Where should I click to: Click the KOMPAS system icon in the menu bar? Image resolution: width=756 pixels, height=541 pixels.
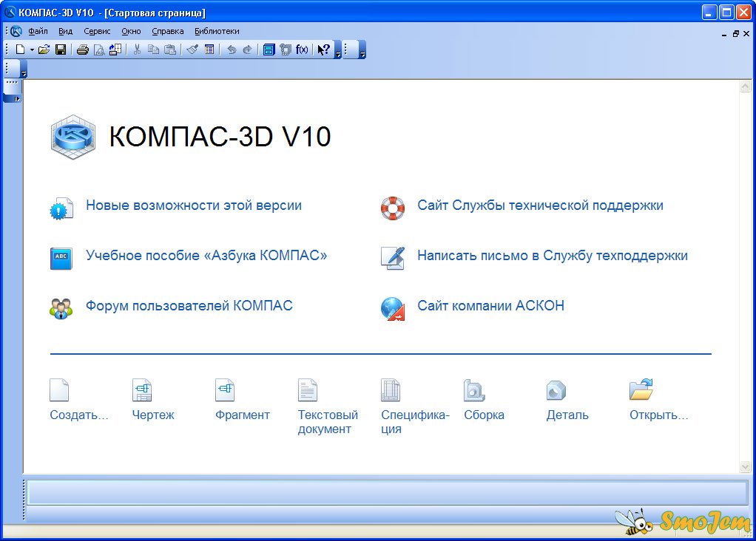click(x=16, y=31)
